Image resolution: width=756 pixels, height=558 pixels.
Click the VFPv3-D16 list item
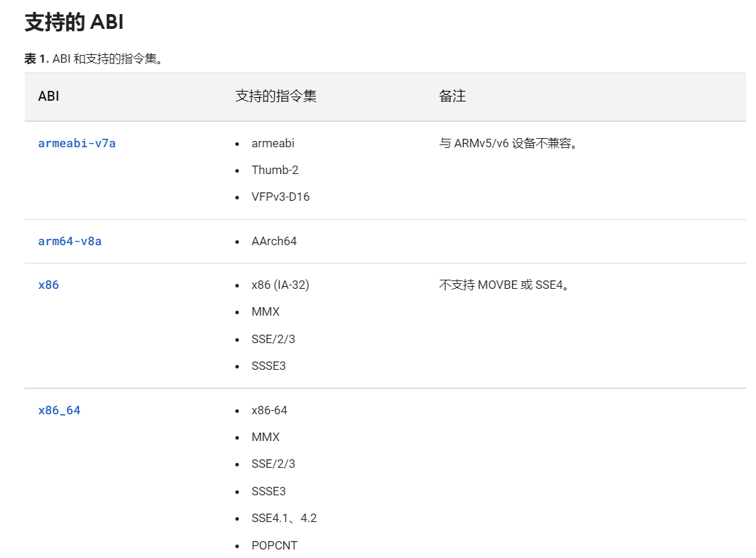pyautogui.click(x=280, y=197)
